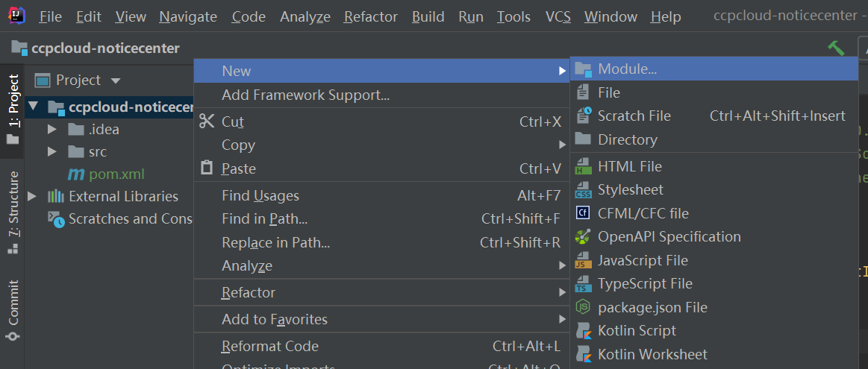Select Scratches and Consoles tree item

[x=130, y=218]
